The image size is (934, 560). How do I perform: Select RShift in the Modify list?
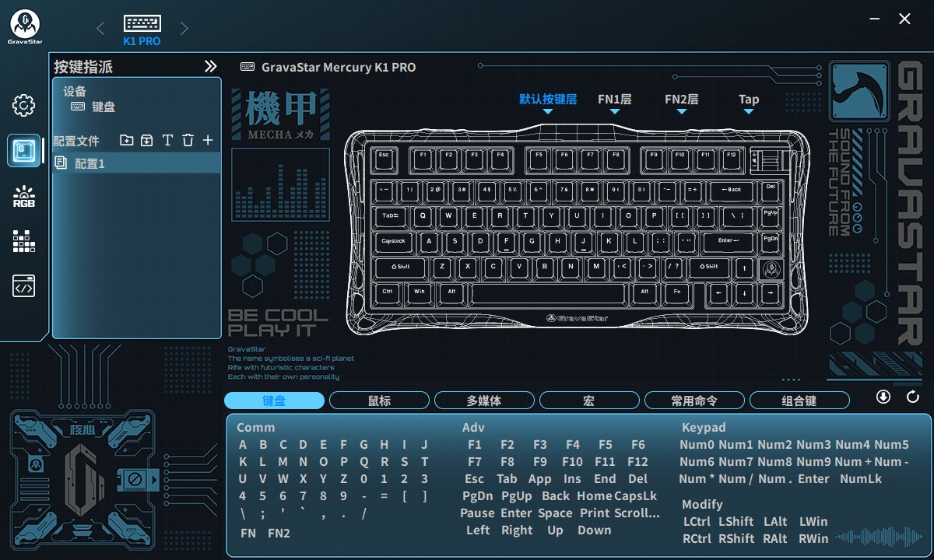pyautogui.click(x=736, y=539)
